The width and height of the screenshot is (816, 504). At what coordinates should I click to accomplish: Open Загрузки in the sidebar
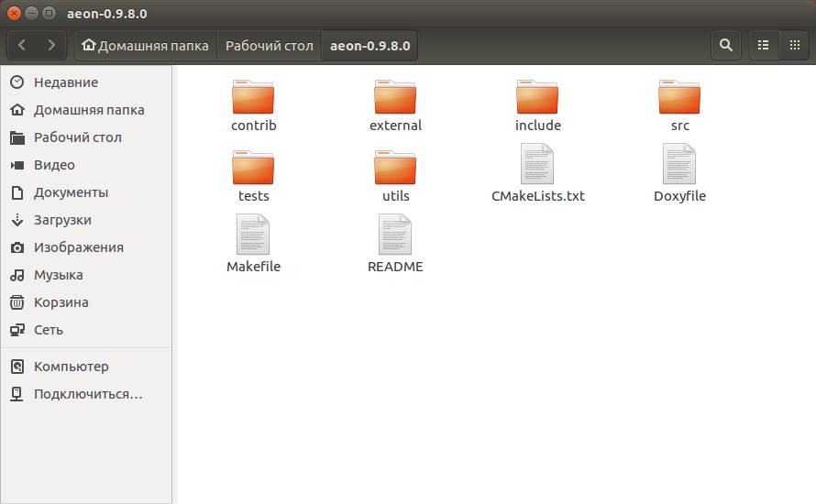point(86,220)
